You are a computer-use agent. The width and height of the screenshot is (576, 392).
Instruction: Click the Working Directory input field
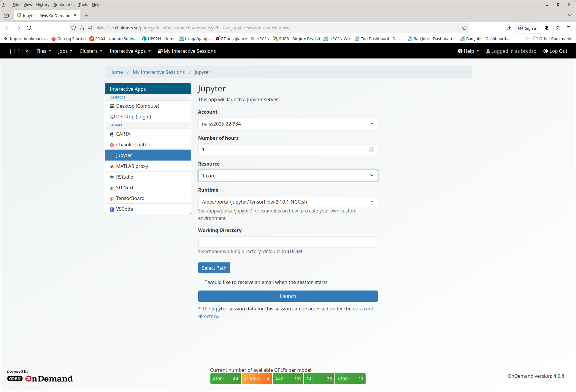coord(288,242)
